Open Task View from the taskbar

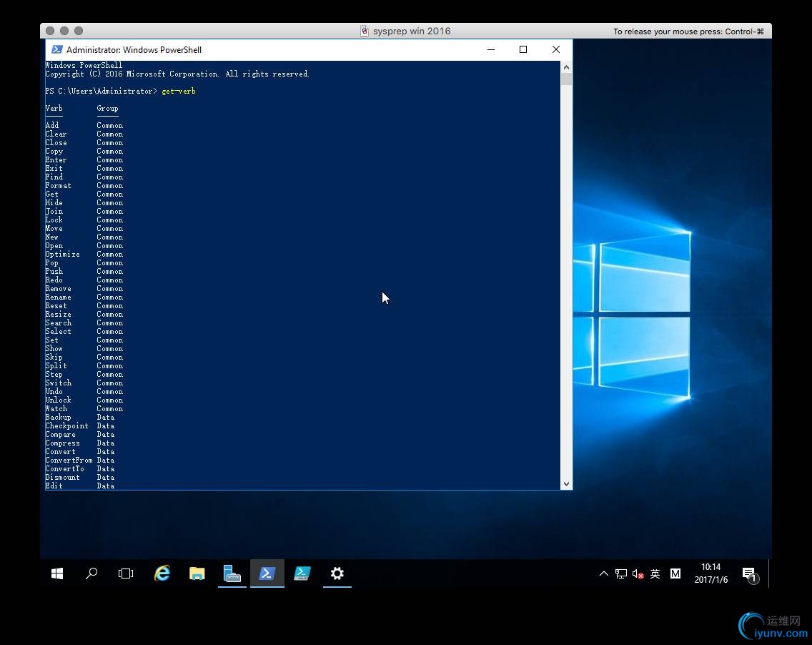click(126, 573)
